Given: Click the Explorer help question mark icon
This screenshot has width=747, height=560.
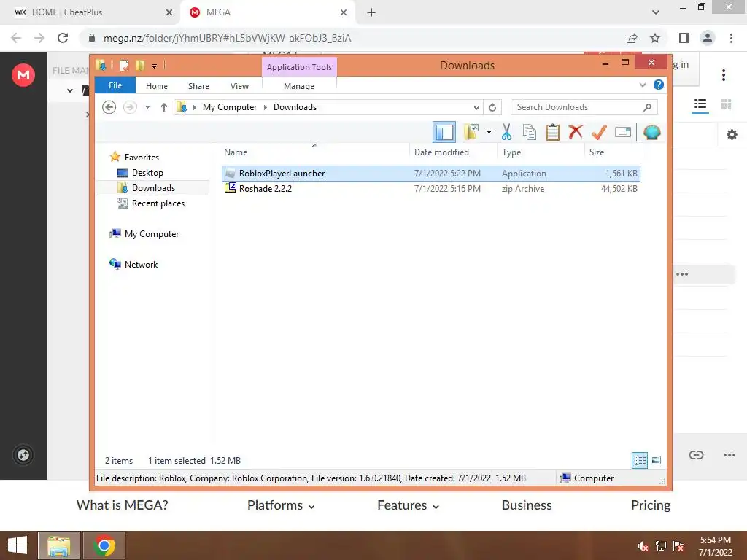Looking at the screenshot, I should click(x=659, y=85).
